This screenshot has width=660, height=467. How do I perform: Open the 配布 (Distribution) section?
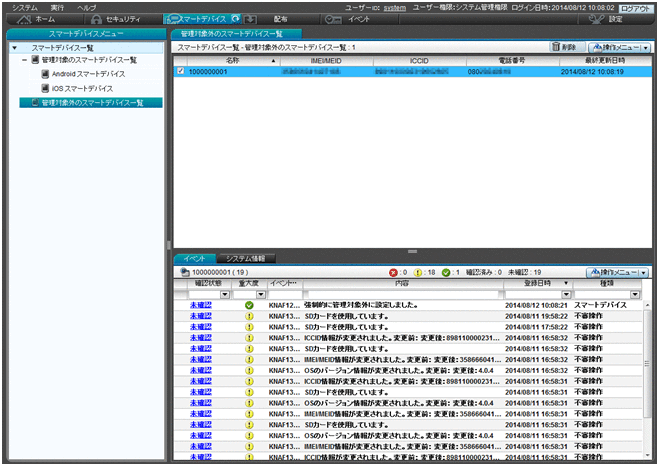(x=279, y=19)
